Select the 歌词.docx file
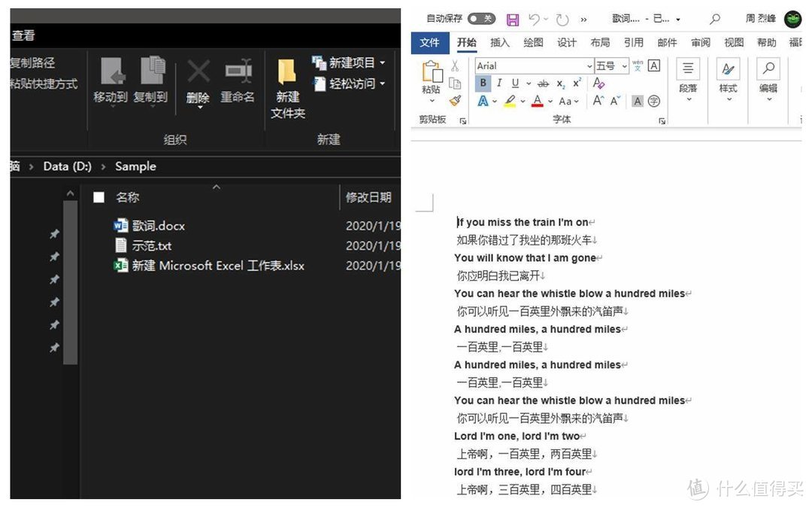This screenshot has width=812, height=508. (149, 226)
